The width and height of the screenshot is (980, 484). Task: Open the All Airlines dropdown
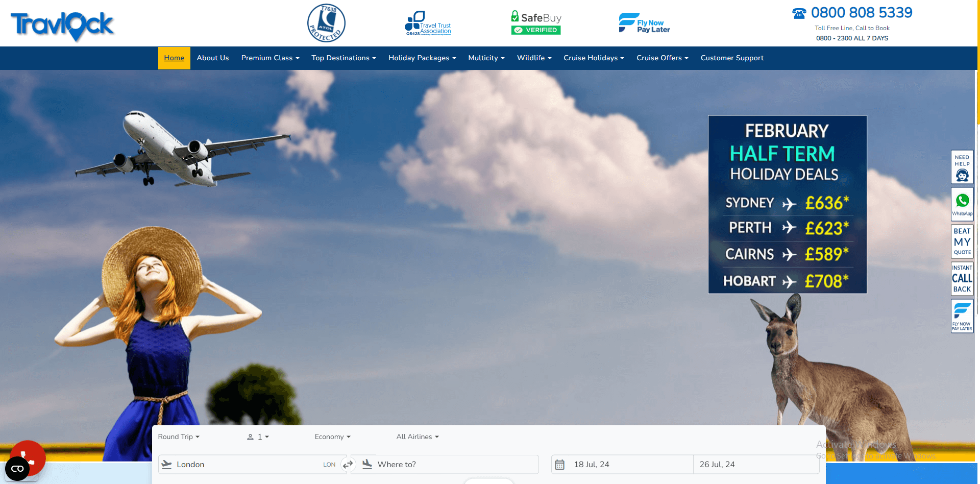click(x=418, y=437)
